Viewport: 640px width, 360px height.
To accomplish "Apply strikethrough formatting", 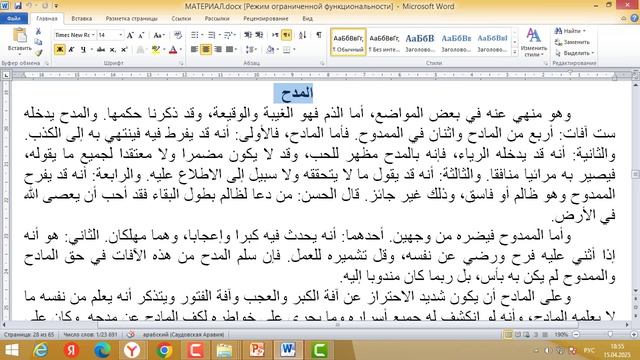I will pos(100,50).
